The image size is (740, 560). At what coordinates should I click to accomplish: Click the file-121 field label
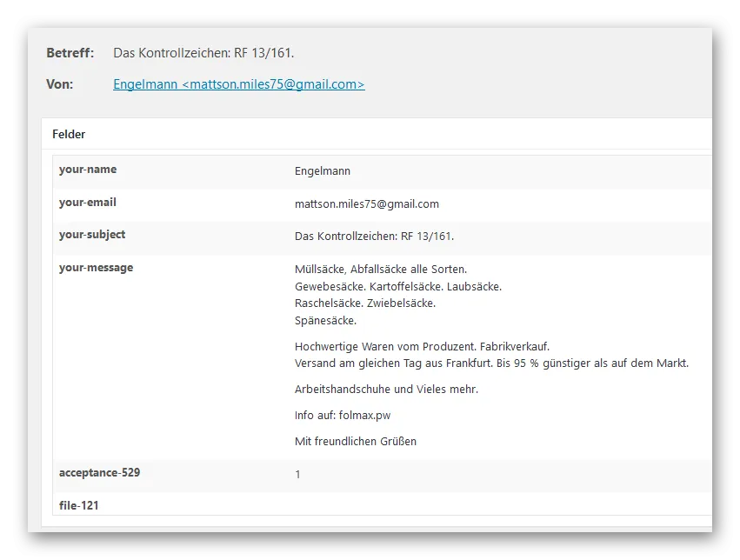click(x=79, y=506)
